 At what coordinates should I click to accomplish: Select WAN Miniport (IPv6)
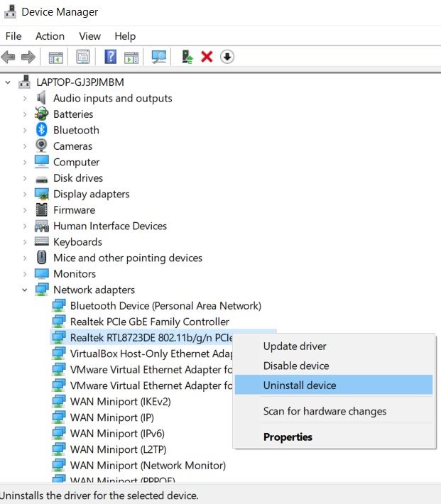coord(117,434)
